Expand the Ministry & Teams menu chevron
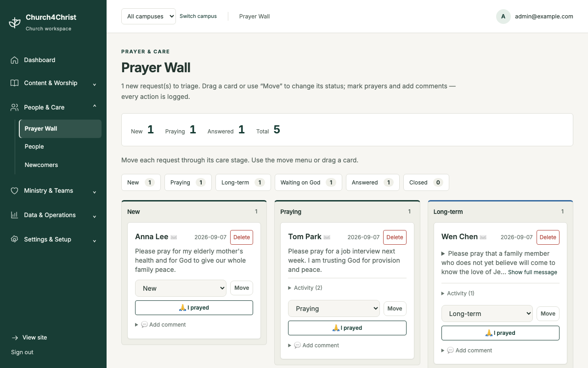The height and width of the screenshot is (368, 588). point(95,192)
